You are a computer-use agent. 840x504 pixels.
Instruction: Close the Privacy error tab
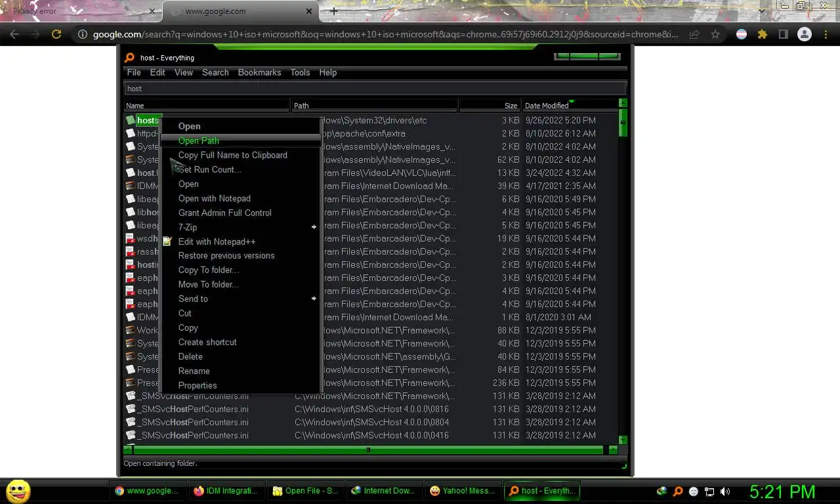pyautogui.click(x=152, y=11)
